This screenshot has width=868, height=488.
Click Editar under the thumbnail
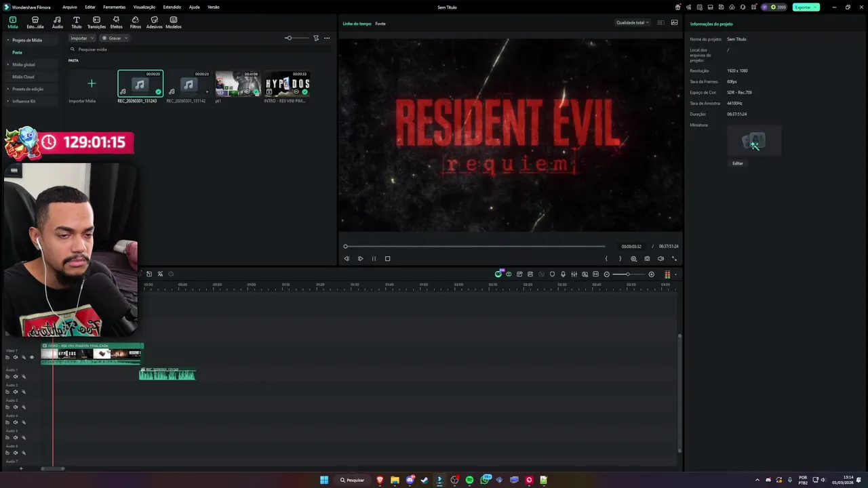[x=738, y=163]
